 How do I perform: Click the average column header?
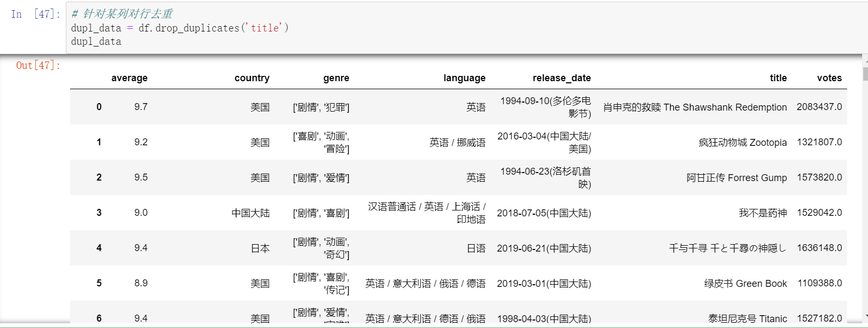click(x=129, y=78)
